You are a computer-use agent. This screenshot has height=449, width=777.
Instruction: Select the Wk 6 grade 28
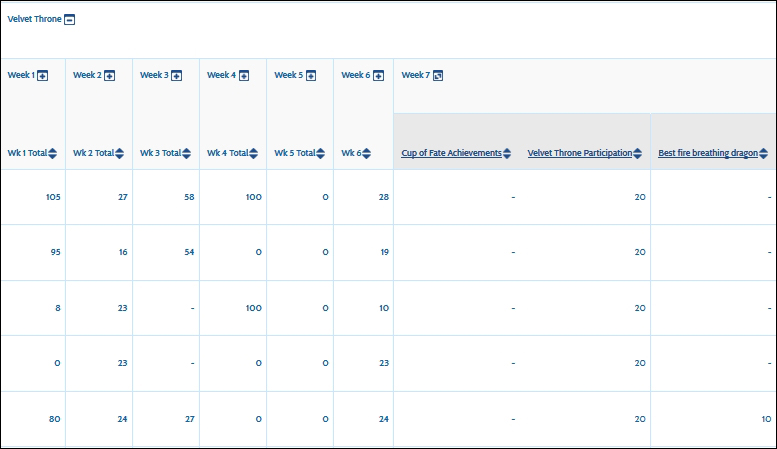384,197
